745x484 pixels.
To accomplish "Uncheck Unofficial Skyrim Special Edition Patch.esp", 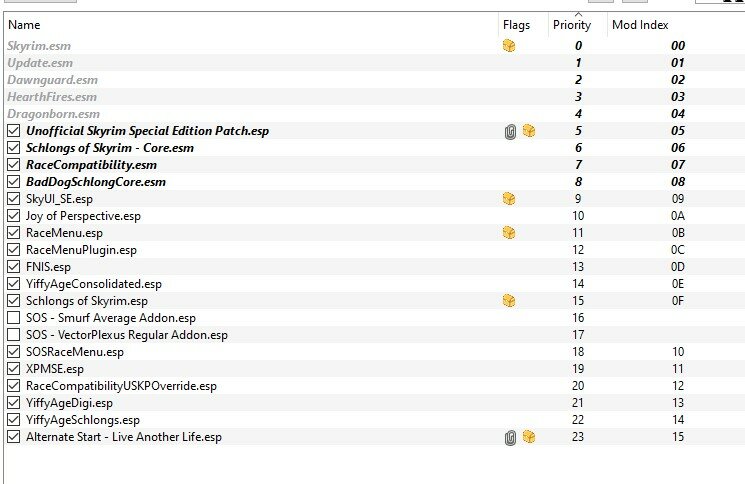I will click(14, 131).
